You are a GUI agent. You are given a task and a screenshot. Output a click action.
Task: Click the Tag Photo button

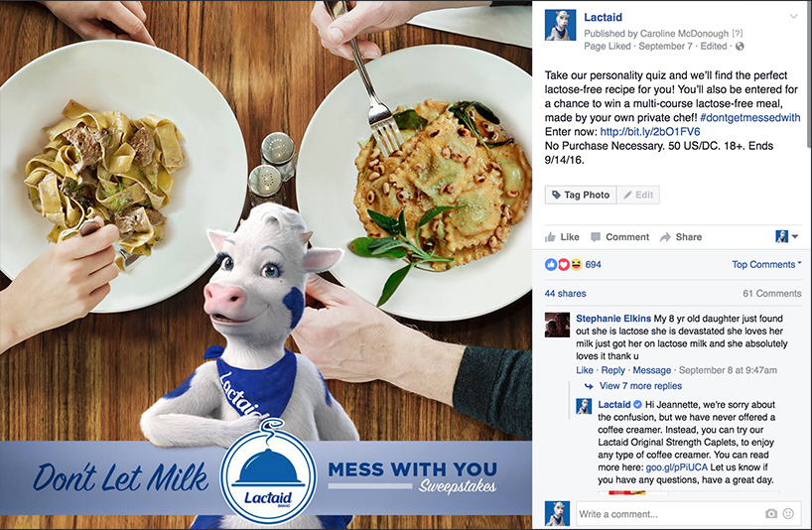581,196
